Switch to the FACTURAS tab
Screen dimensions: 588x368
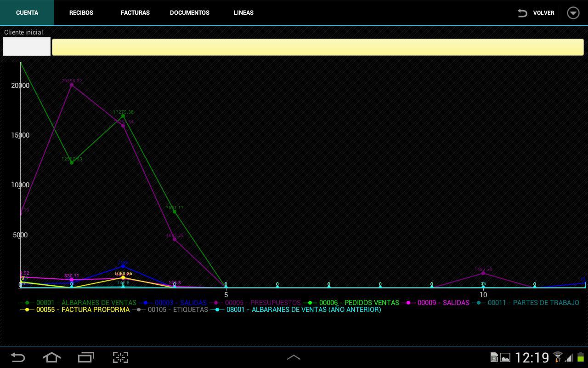click(x=135, y=12)
